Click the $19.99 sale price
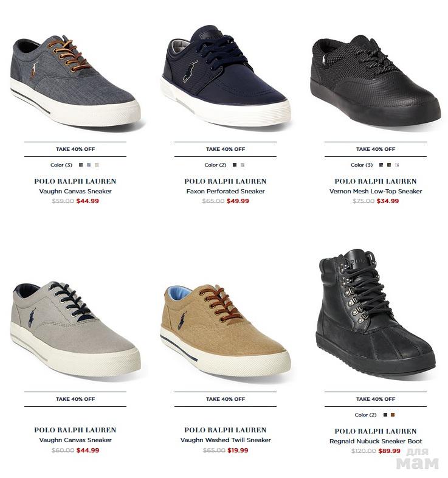 pos(238,450)
